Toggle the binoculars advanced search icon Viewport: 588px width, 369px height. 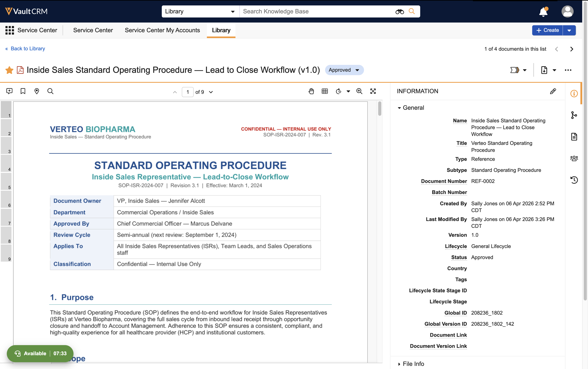point(400,11)
